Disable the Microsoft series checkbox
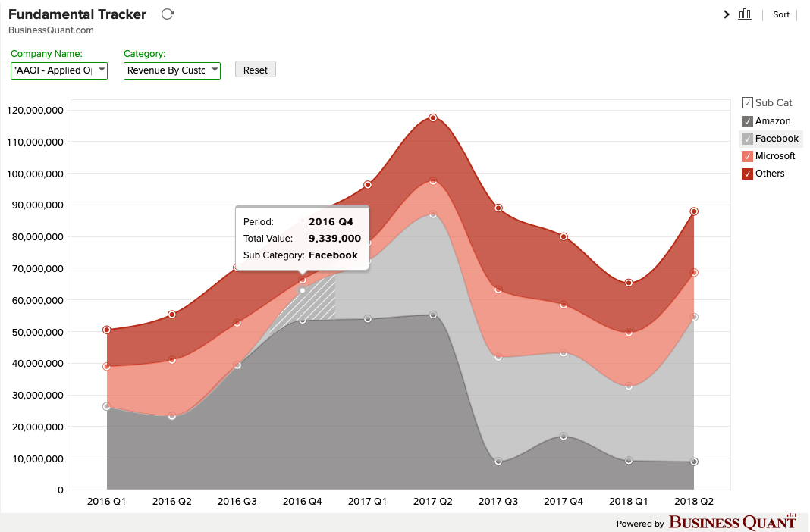Image resolution: width=810 pixels, height=532 pixels. point(747,156)
